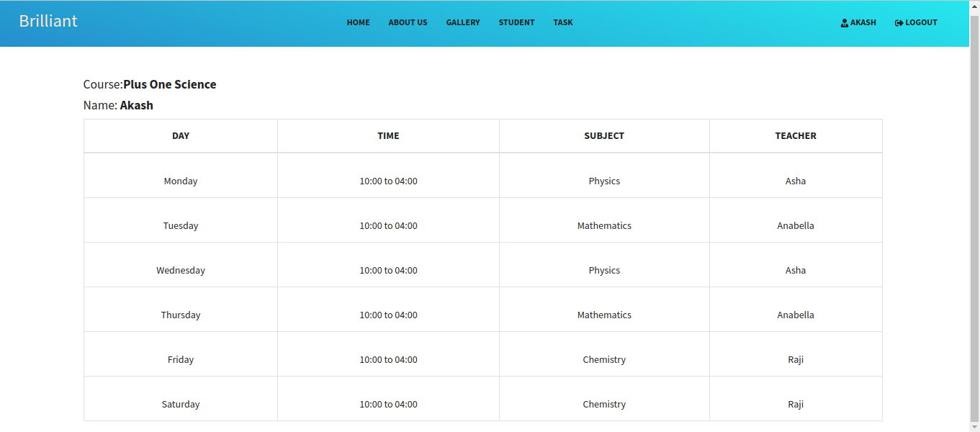Click the TEACHER column header

[x=796, y=135]
